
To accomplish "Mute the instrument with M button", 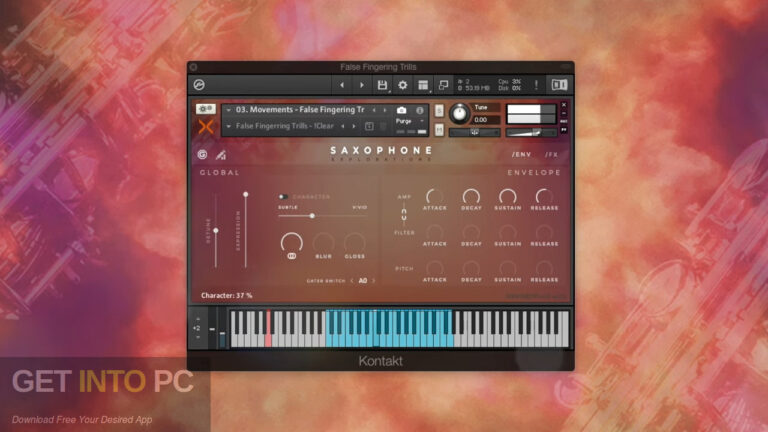I will coord(439,130).
